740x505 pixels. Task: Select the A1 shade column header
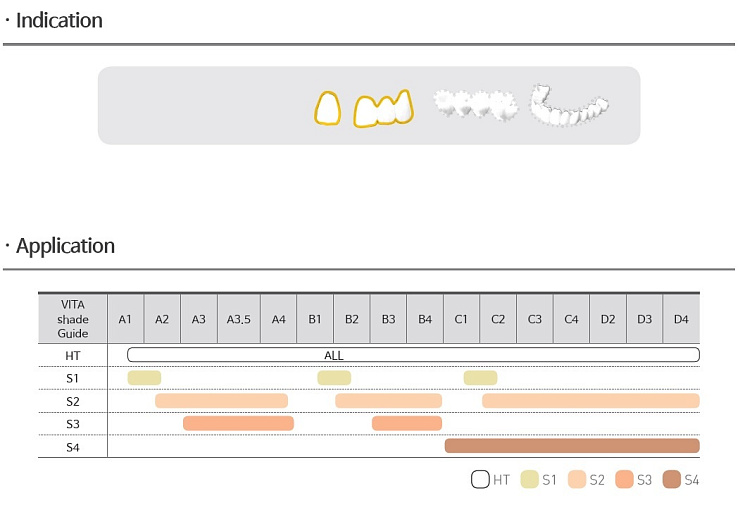[126, 320]
